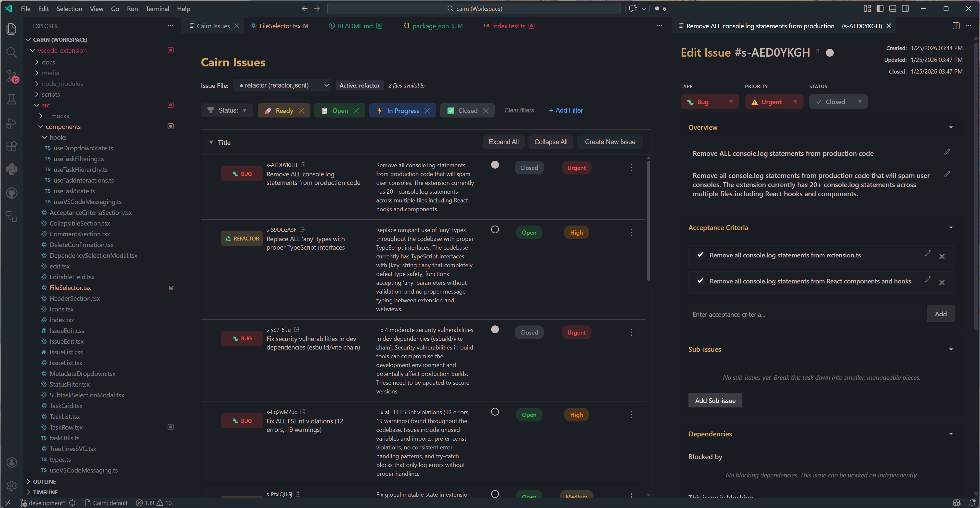Viewport: 980px width, 508px height.
Task: Open the Search view in activity bar
Action: point(12,52)
